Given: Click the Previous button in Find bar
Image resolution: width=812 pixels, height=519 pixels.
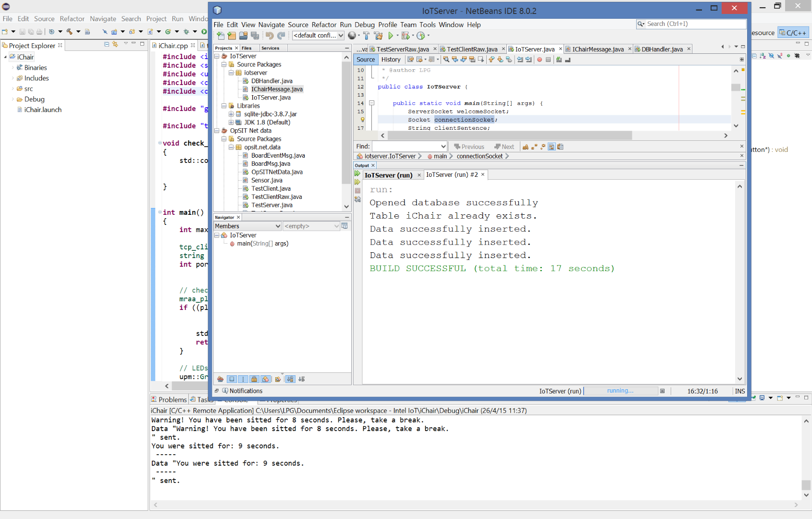Looking at the screenshot, I should tap(469, 147).
